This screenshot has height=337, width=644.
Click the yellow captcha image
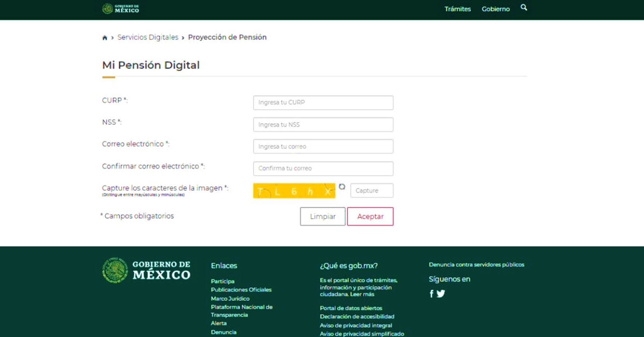point(294,191)
